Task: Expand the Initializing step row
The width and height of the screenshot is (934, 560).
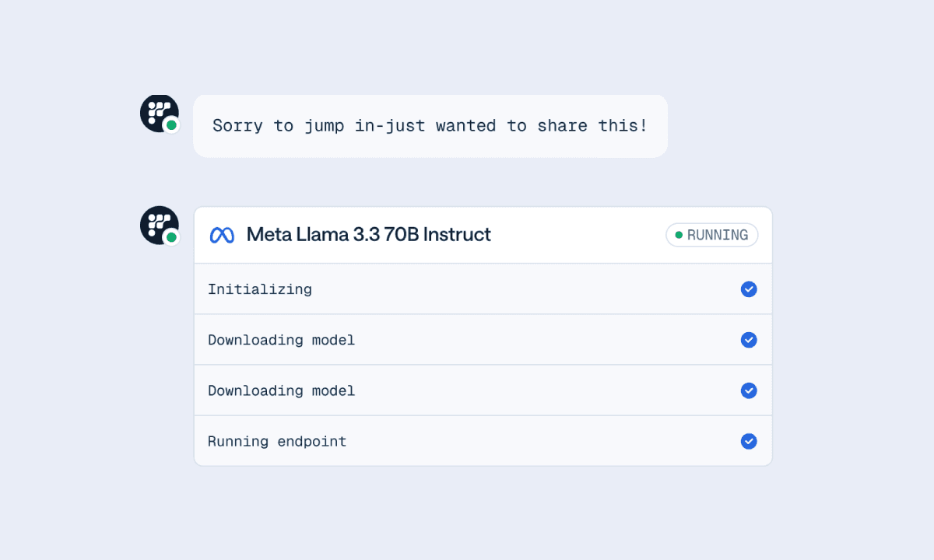Action: click(x=483, y=289)
